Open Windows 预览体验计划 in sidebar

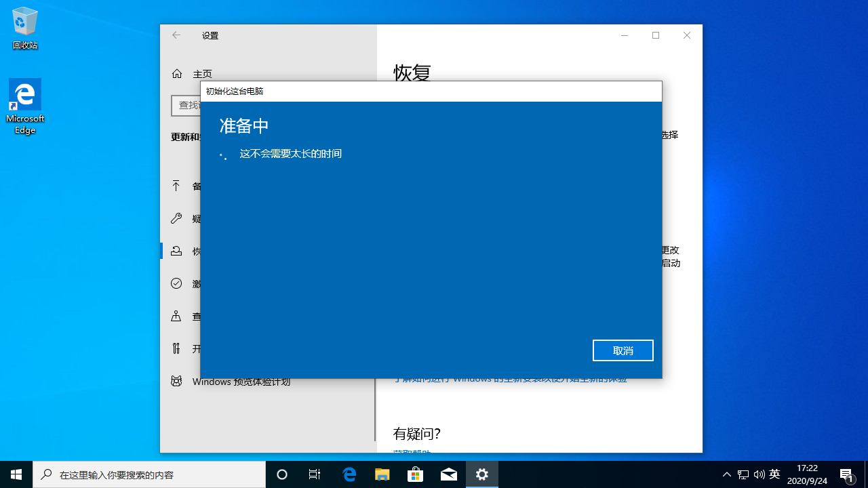tap(241, 382)
